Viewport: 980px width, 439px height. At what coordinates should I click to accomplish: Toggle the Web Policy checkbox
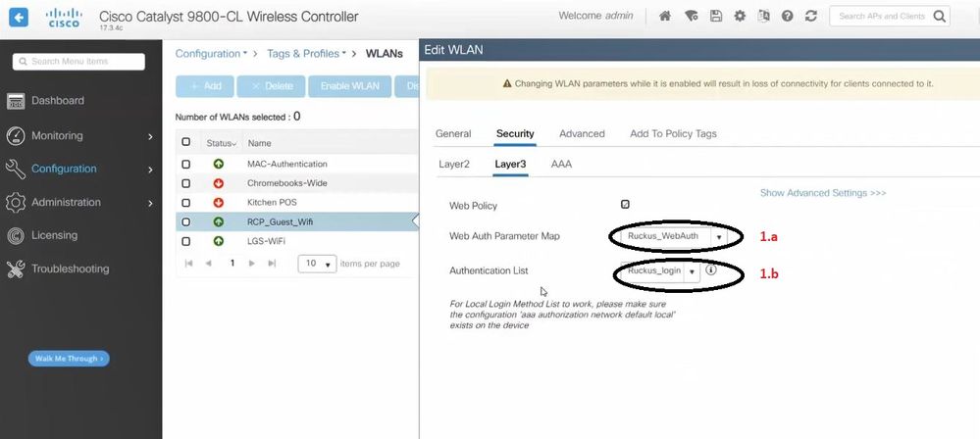tap(625, 205)
